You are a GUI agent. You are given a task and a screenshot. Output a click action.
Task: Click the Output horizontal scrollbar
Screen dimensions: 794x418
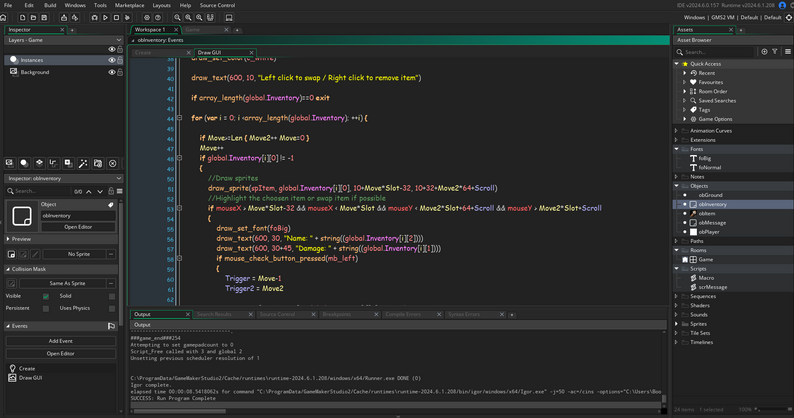pos(180,411)
